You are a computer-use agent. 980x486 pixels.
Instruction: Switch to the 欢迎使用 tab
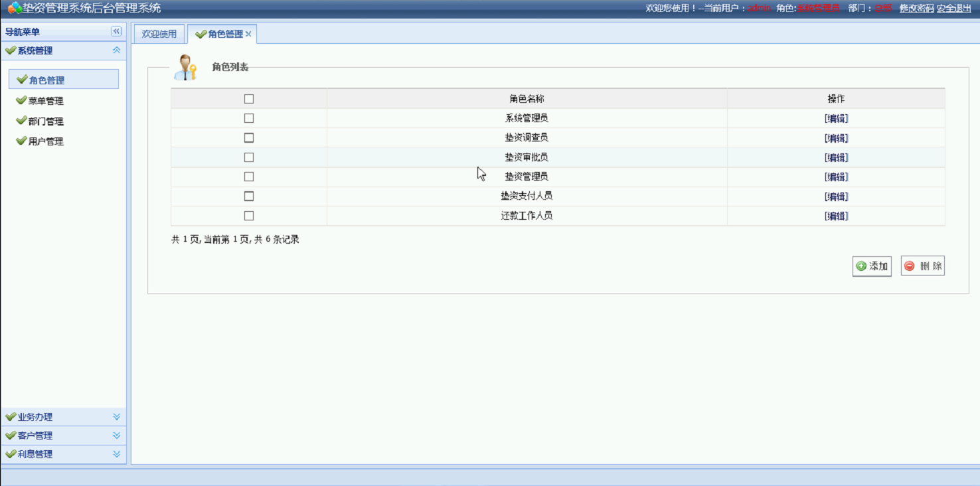pyautogui.click(x=159, y=34)
